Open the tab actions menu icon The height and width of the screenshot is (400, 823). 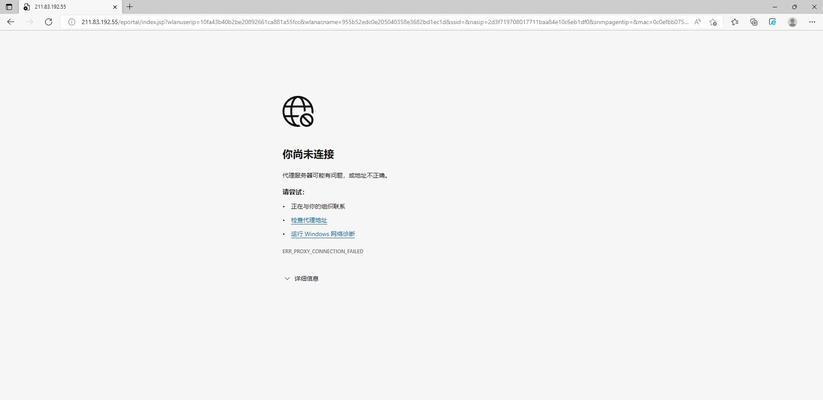(x=9, y=7)
